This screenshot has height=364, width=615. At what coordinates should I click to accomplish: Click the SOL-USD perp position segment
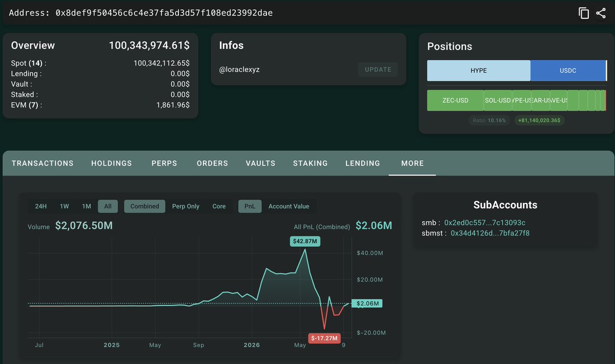[x=498, y=100]
